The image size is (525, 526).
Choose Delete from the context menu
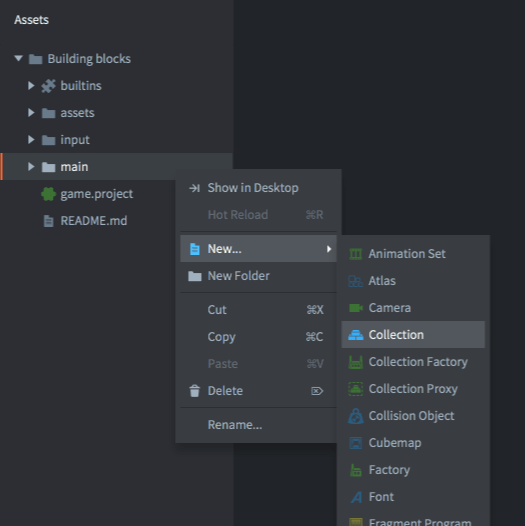258,391
